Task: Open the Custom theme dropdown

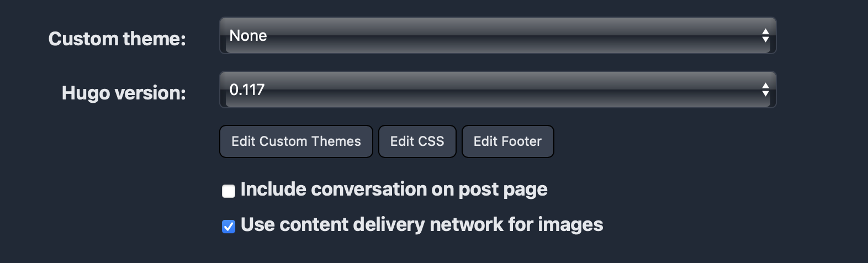Action: click(498, 35)
